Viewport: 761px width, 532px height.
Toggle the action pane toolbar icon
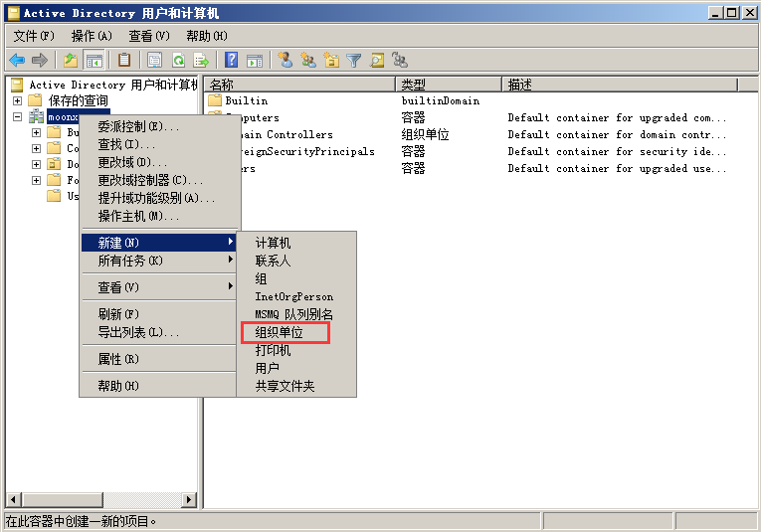[255, 61]
